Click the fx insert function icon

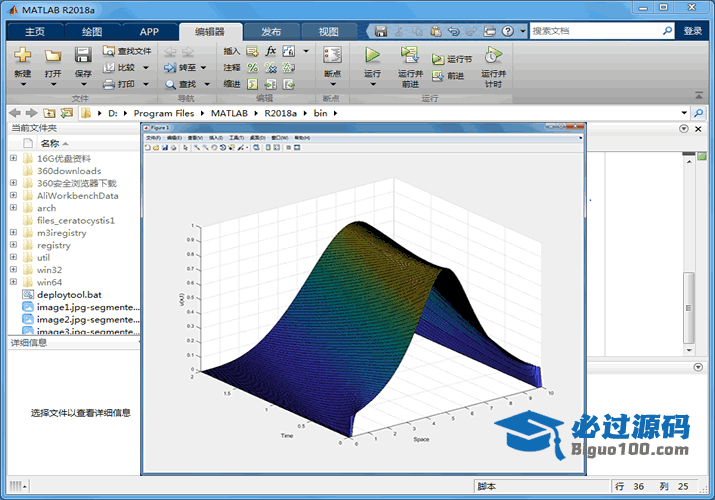(x=270, y=51)
